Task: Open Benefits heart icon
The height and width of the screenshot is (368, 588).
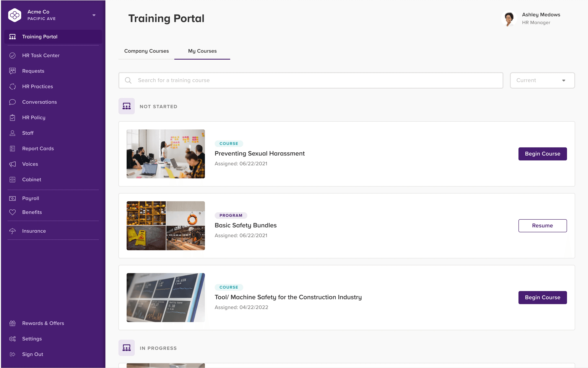Action: tap(12, 212)
